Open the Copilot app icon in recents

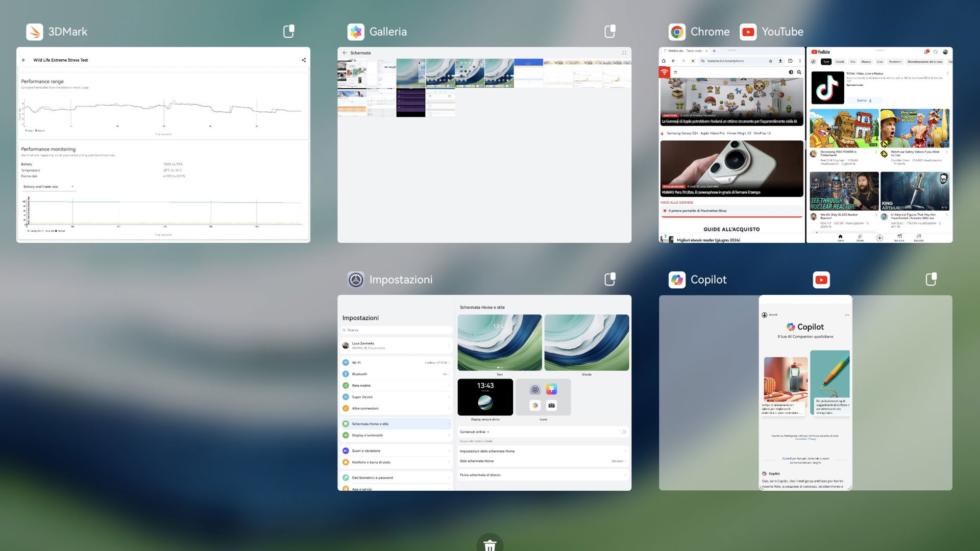(677, 280)
